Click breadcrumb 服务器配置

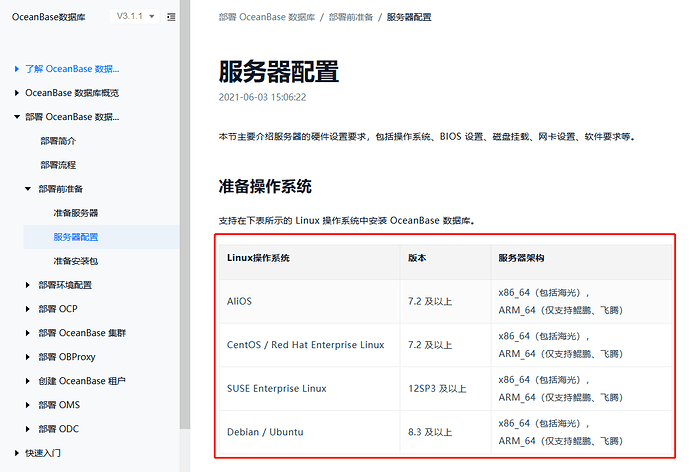pyautogui.click(x=409, y=17)
